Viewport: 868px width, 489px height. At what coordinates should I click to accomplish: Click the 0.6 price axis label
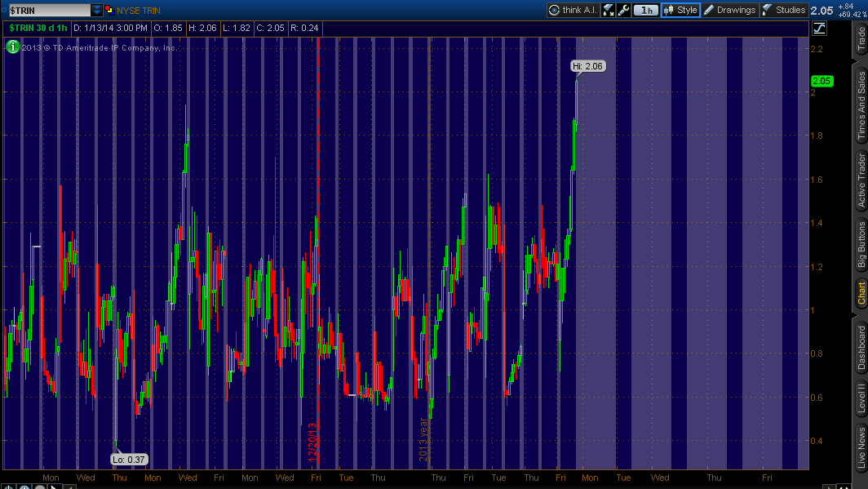(817, 397)
